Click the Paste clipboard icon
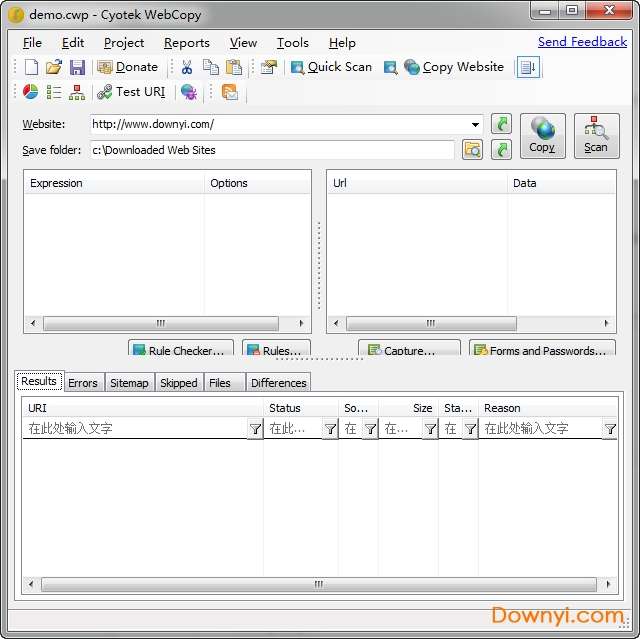The height and width of the screenshot is (639, 640). pyautogui.click(x=234, y=67)
